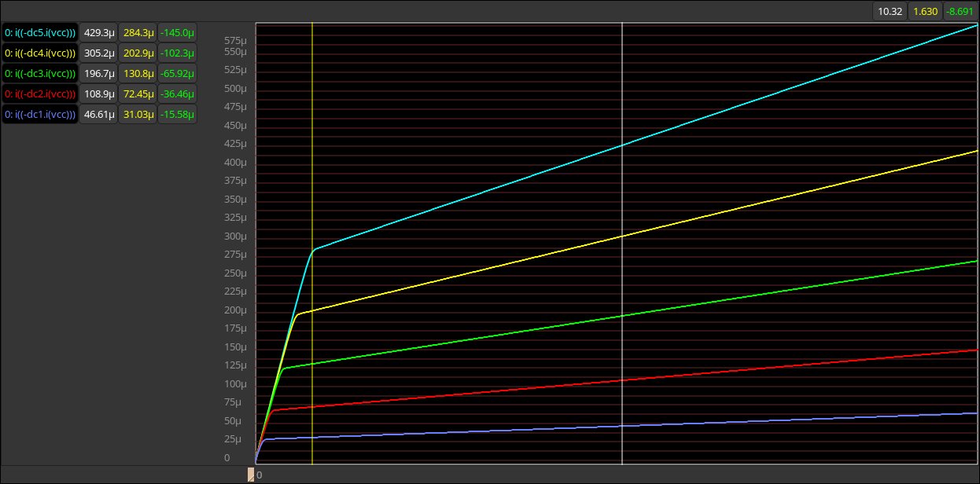This screenshot has height=484, width=980.
Task: Click dc2 yellow cursor reading 72.45µ
Action: [138, 94]
